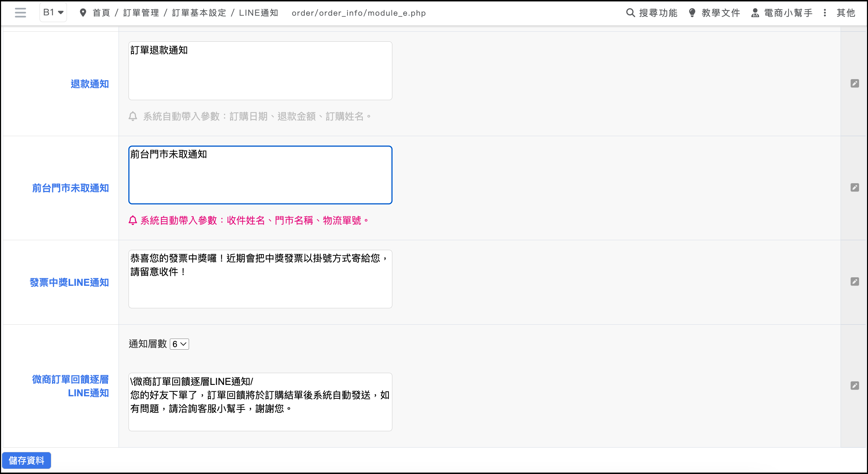868x474 pixels.
Task: Click the location pin icon in breadcrumb
Action: 83,13
